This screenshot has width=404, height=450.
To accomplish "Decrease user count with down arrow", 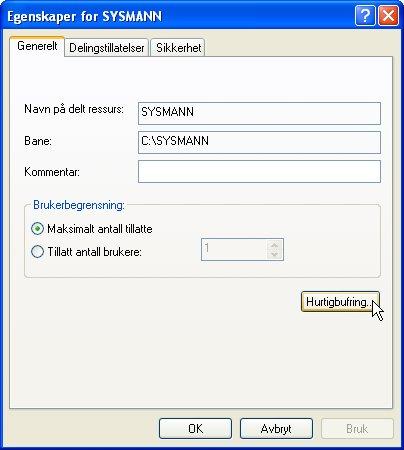I will pyautogui.click(x=275, y=254).
